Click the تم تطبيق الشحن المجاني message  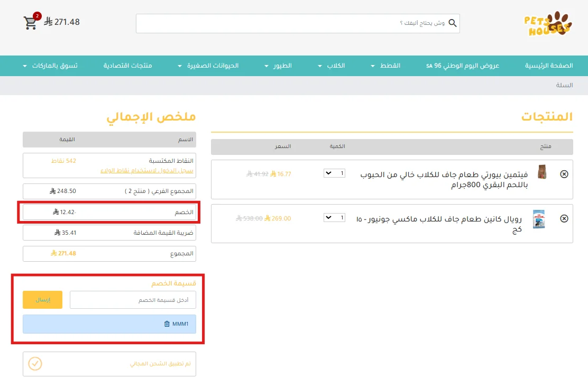point(160,364)
